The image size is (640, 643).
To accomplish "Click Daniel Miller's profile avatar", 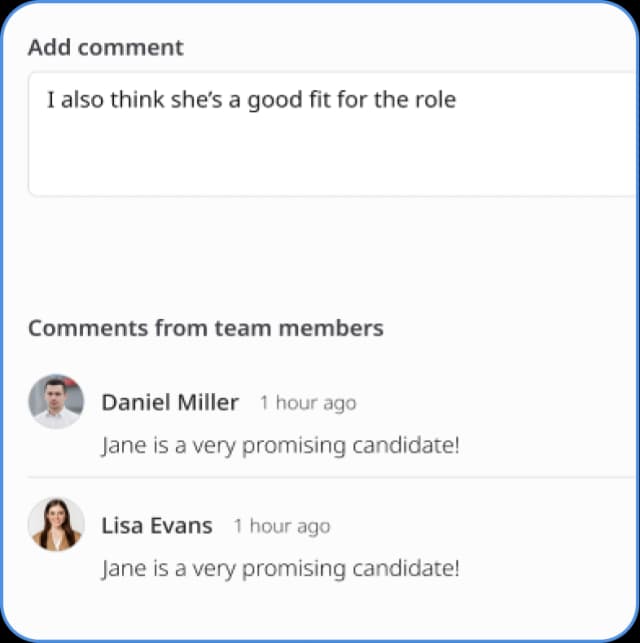I will click(56, 402).
